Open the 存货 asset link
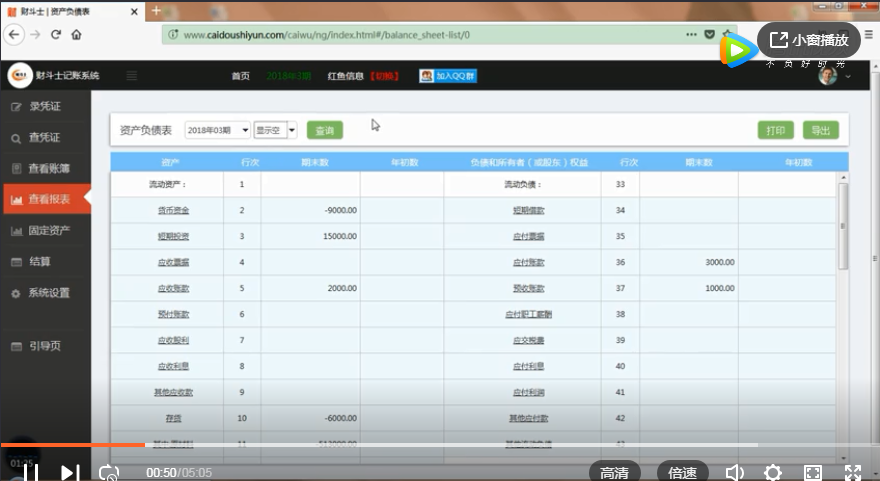The width and height of the screenshot is (880, 481). point(173,418)
